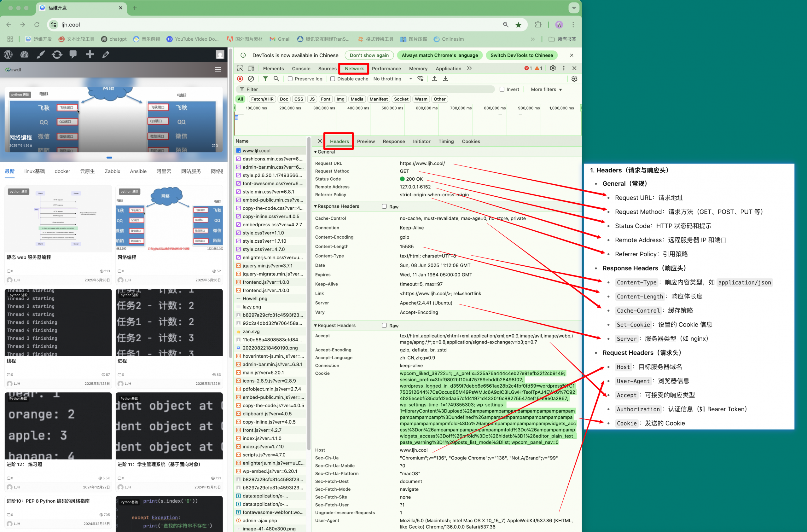
Task: Click the record network log button
Action: coord(240,79)
